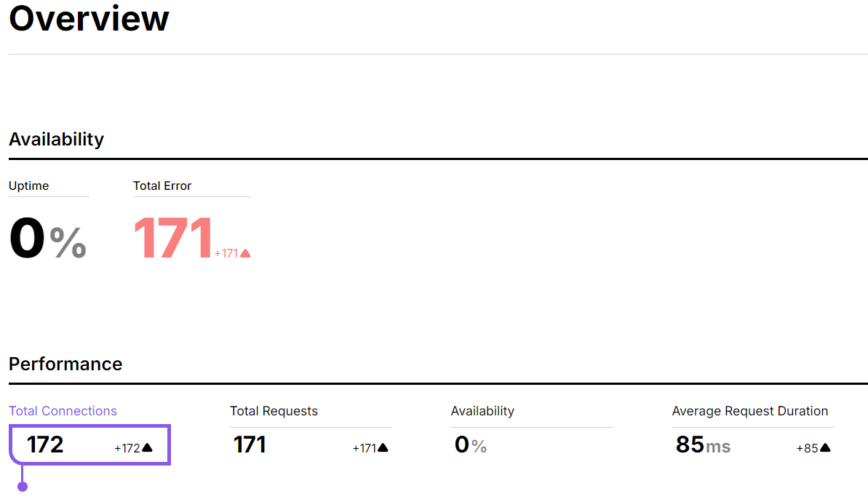The height and width of the screenshot is (499, 868).
Task: Click the Total Requests increase triangle icon
Action: (383, 448)
